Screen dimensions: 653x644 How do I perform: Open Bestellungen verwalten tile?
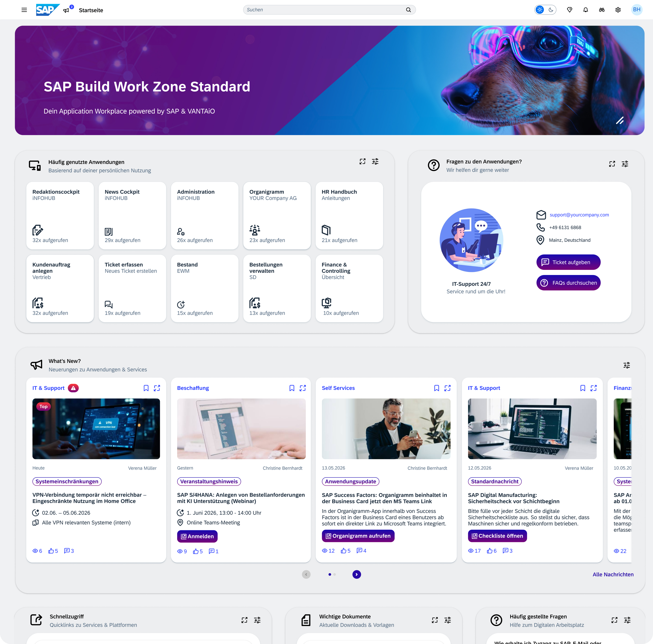coord(277,288)
